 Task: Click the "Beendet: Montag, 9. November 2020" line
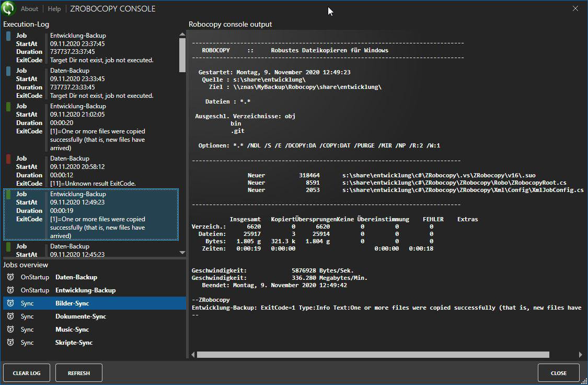coord(274,285)
